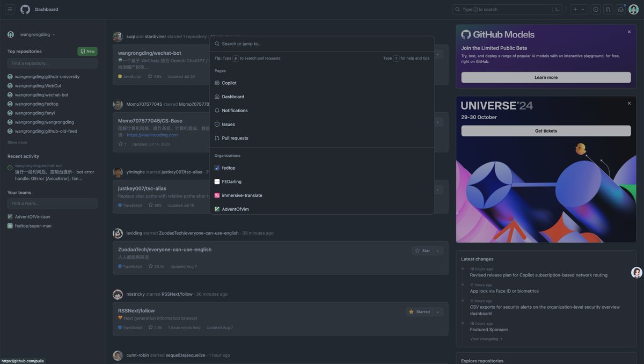Open the hamburger navigation menu
The image size is (644, 364).
coord(10,9)
